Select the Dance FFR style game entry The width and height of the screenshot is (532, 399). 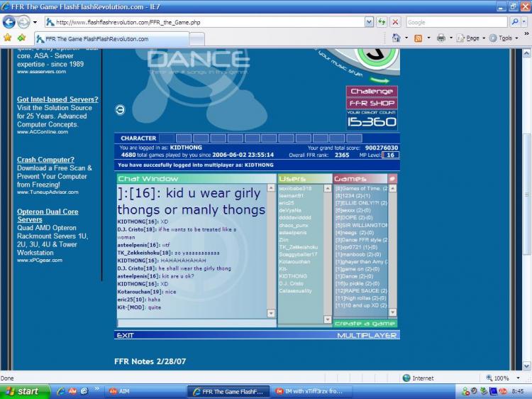pos(361,240)
